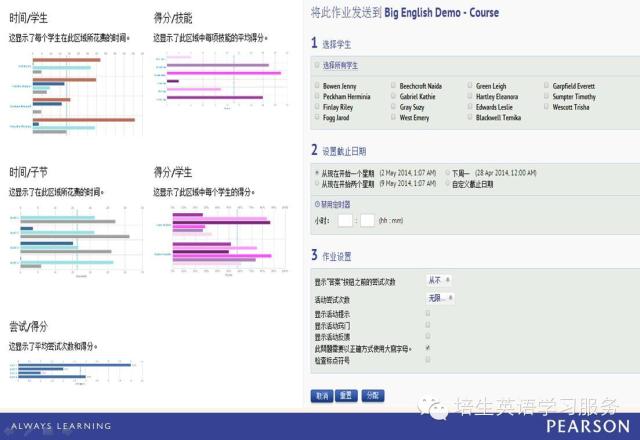This screenshot has width=640, height=440.
Task: Check the 选择所有学生 select-all checkbox
Action: coord(317,65)
